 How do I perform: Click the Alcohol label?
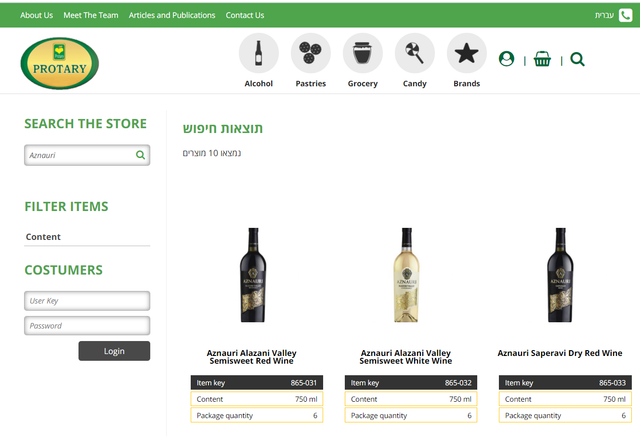point(258,83)
